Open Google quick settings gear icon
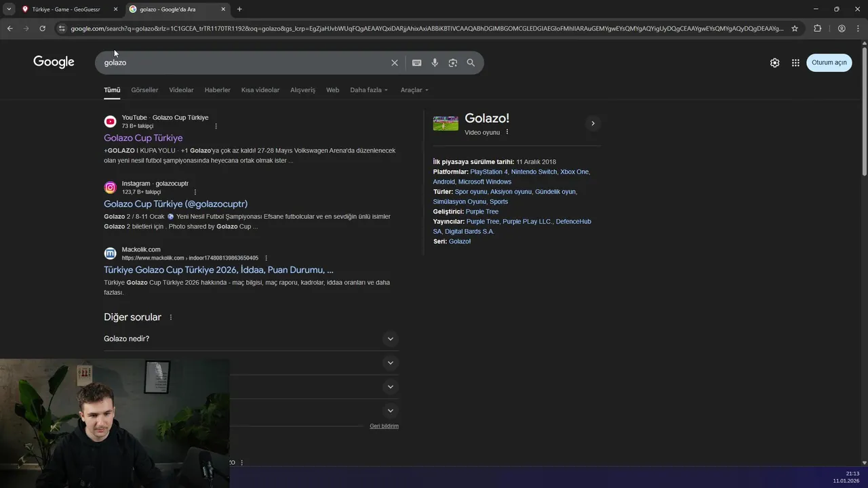The width and height of the screenshot is (868, 488). click(774, 62)
